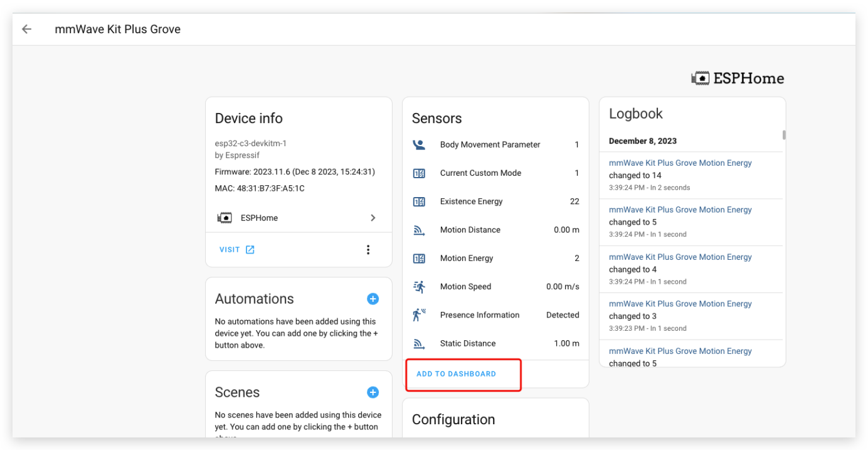Click the 'changed to 4' logbook text
The height and width of the screenshot is (450, 868).
pyautogui.click(x=633, y=270)
